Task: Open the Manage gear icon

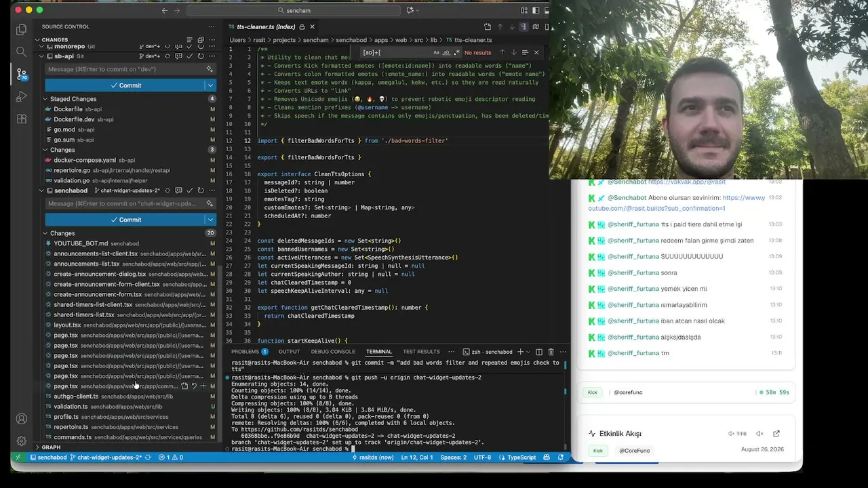Action: [21, 441]
